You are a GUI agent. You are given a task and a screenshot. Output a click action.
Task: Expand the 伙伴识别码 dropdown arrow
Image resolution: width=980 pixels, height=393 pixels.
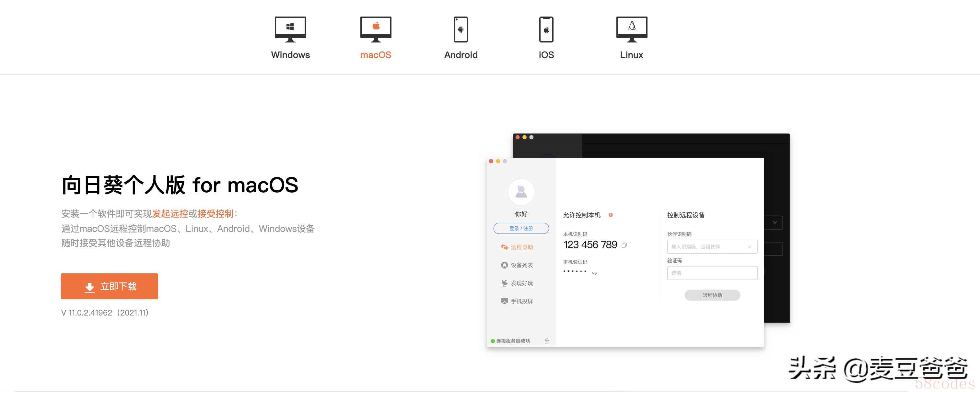tap(750, 246)
